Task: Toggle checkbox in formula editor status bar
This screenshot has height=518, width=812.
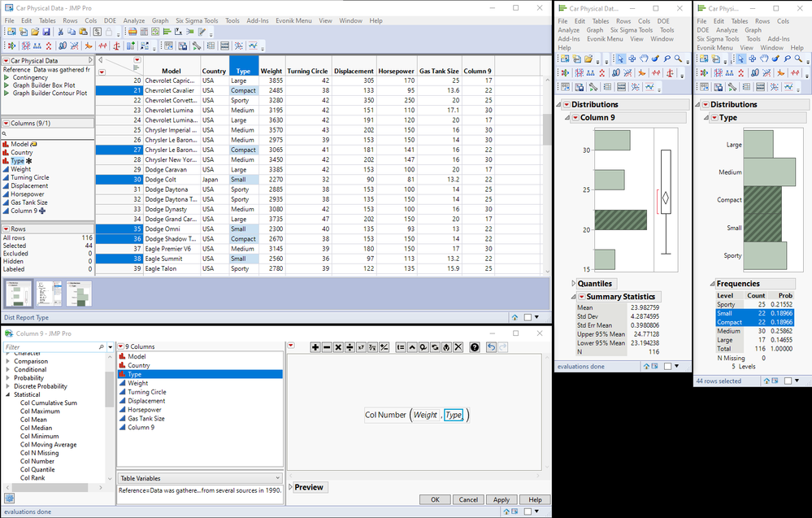Action: 528,511
